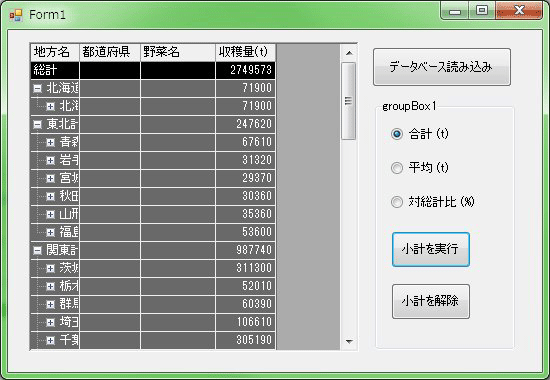Expand the row with value 106610
Image resolution: width=550 pixels, height=380 pixels.
(51, 322)
